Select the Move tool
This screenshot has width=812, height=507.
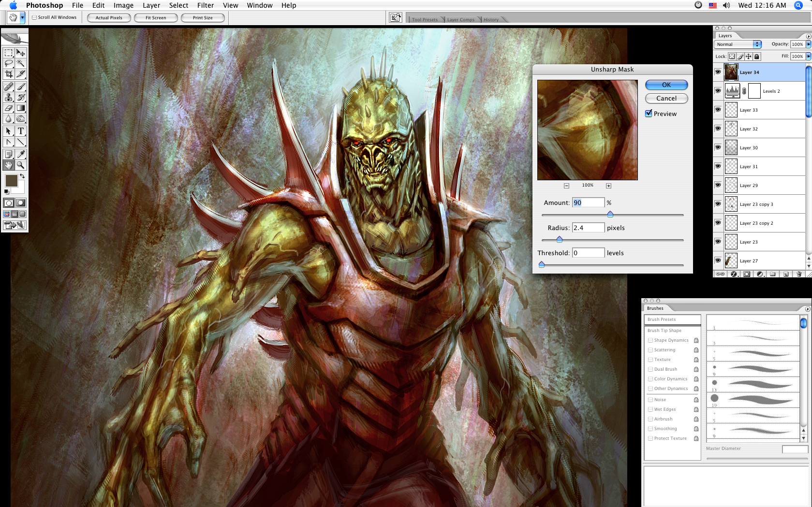point(21,53)
